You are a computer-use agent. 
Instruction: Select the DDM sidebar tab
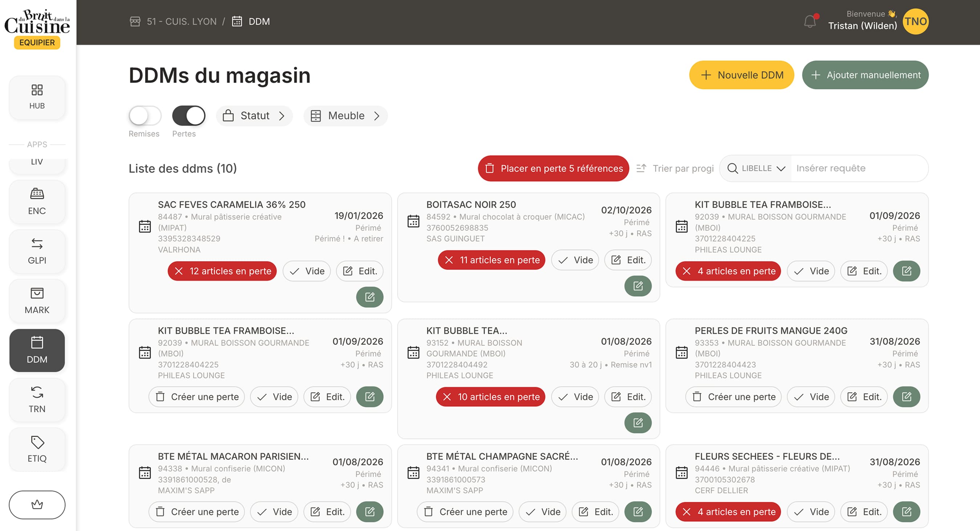[x=37, y=350]
